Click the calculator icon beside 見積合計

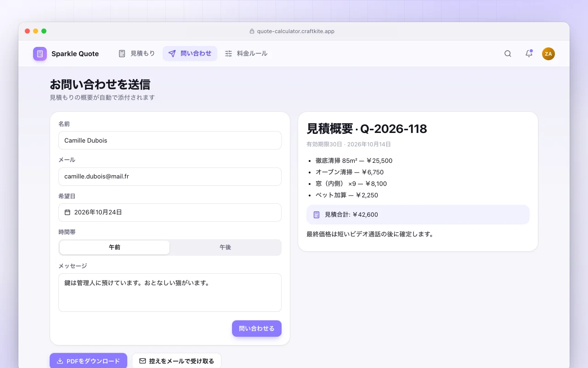tap(317, 215)
